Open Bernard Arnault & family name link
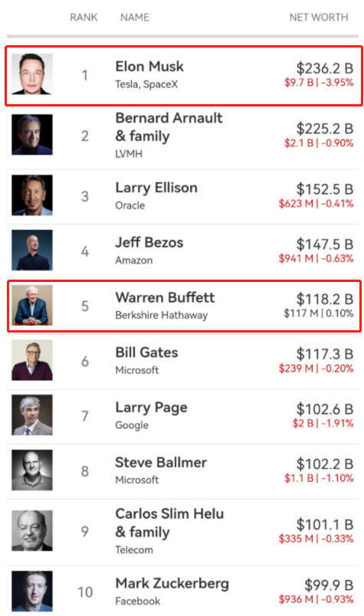 tap(169, 127)
